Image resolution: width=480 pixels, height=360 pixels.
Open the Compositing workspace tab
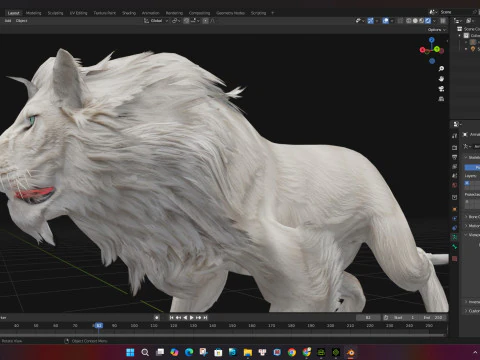point(199,13)
